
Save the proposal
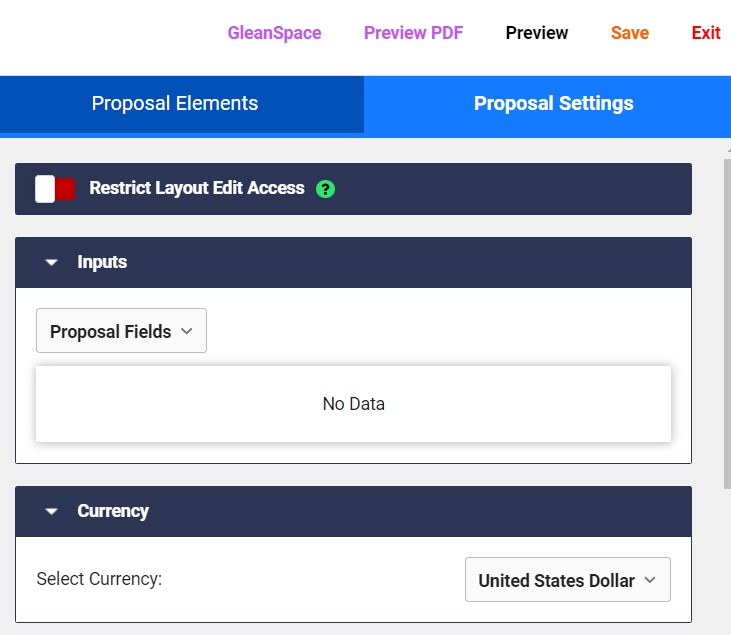[x=629, y=33]
